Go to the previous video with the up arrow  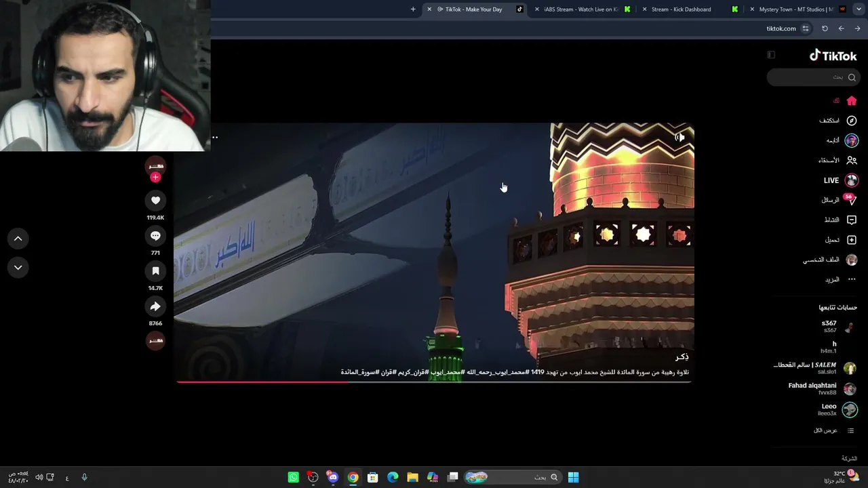[18, 239]
